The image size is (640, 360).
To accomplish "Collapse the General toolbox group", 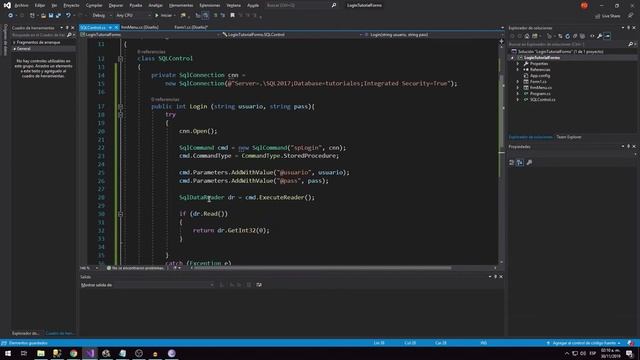I will click(14, 49).
